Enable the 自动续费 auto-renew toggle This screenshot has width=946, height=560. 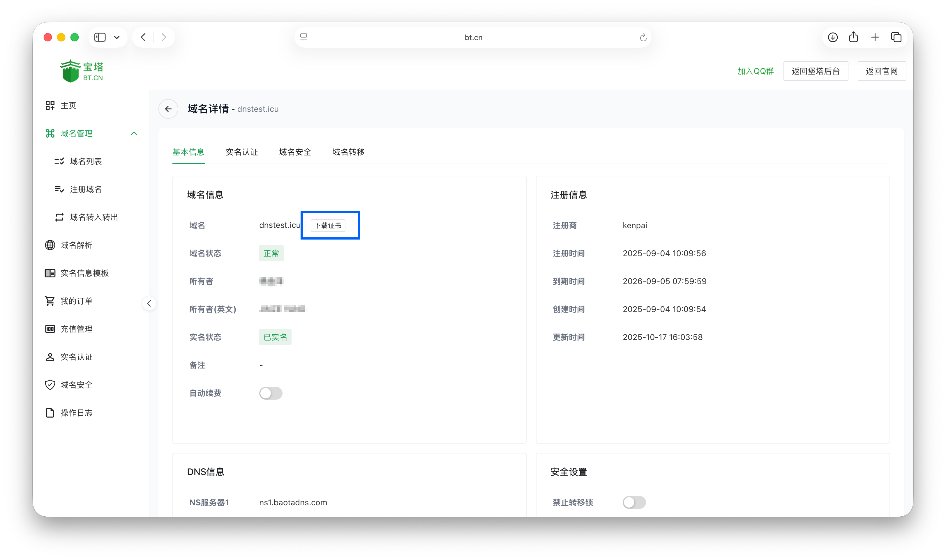271,393
